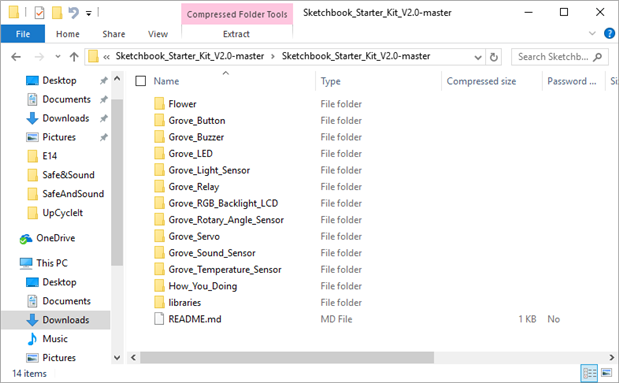Tick the Select all items checkbox
The width and height of the screenshot is (619, 383).
tap(141, 81)
